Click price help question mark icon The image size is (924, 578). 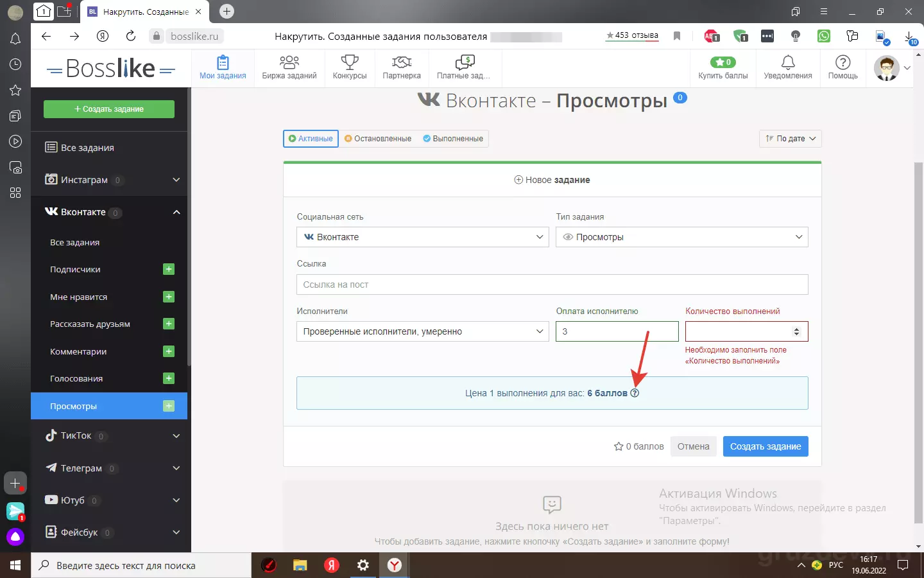coord(635,393)
